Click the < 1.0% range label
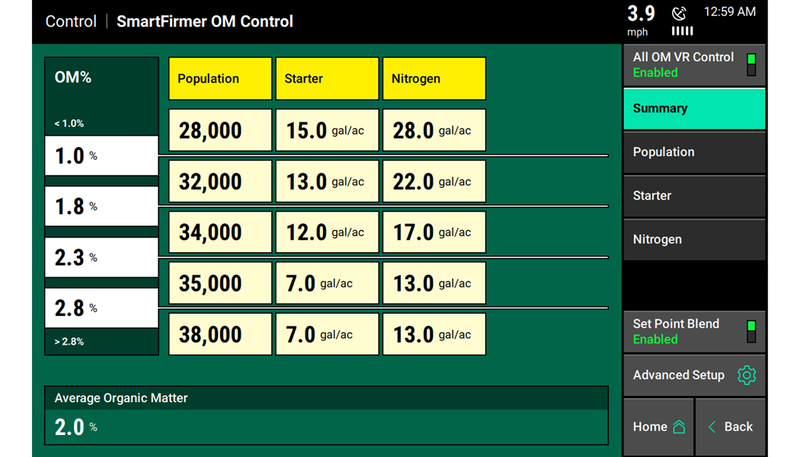 click(x=69, y=123)
